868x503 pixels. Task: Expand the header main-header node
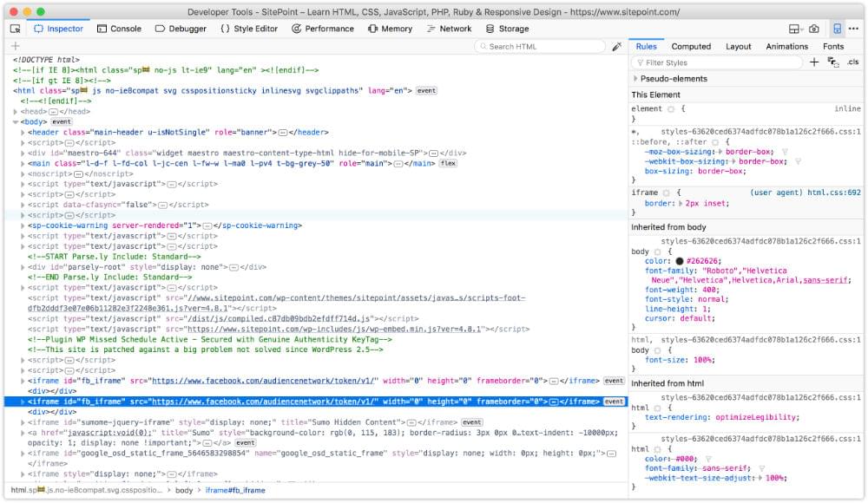pyautogui.click(x=23, y=133)
